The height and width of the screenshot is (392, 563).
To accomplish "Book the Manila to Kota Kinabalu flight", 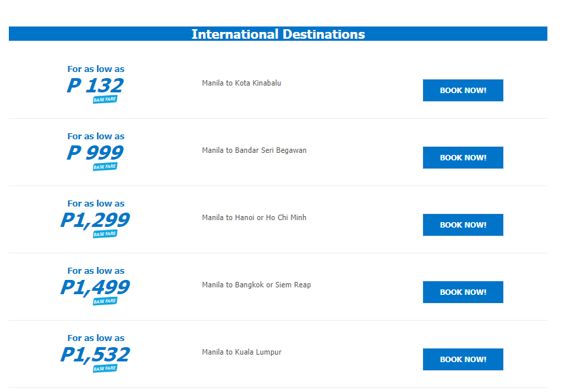I will coord(462,90).
